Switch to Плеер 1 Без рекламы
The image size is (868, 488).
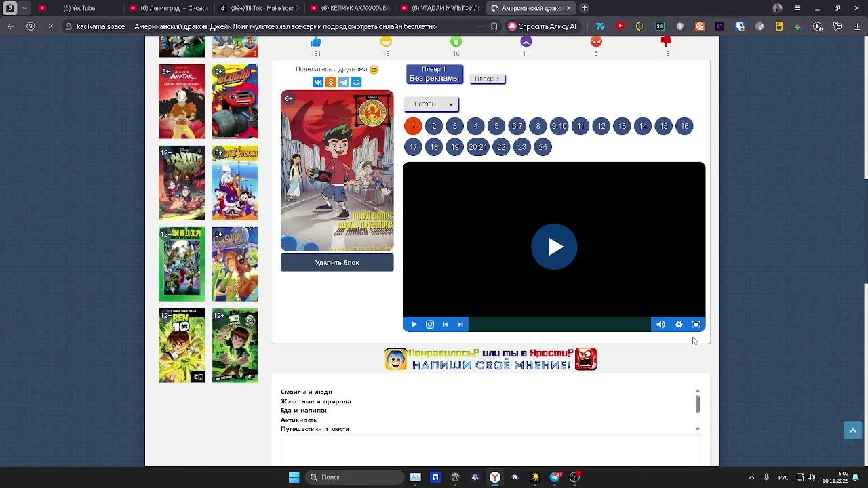[x=435, y=74]
